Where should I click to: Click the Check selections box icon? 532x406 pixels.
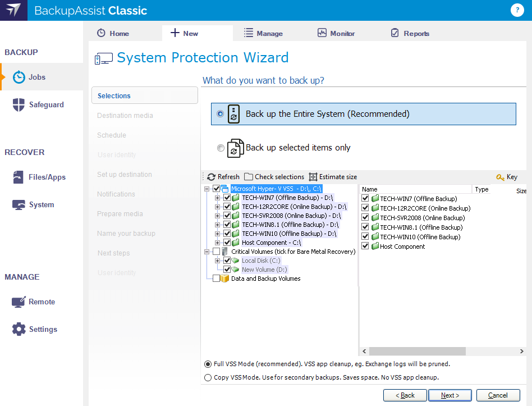pos(249,177)
